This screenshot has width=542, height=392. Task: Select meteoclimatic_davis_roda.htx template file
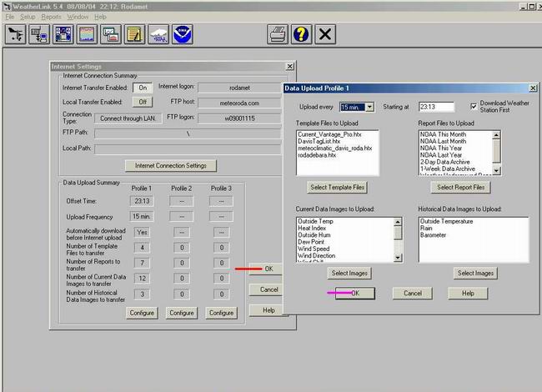pyautogui.click(x=335, y=148)
